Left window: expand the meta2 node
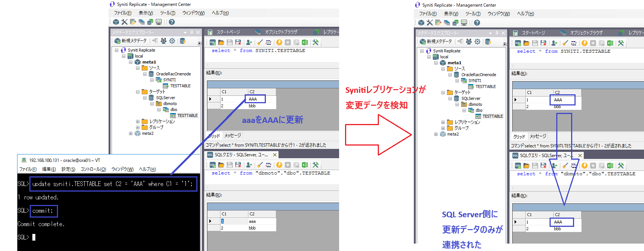This screenshot has height=251, width=644. (x=131, y=133)
